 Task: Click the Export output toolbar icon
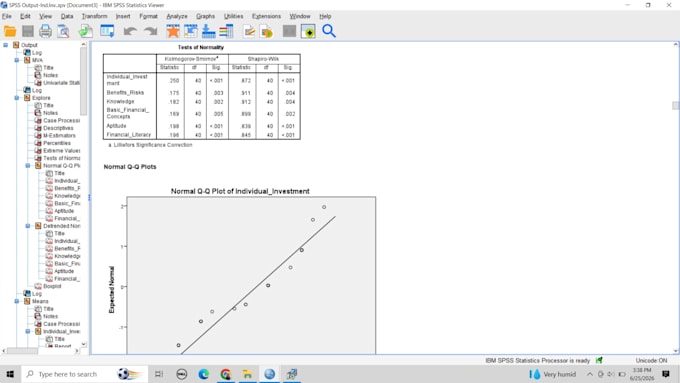pyautogui.click(x=85, y=31)
